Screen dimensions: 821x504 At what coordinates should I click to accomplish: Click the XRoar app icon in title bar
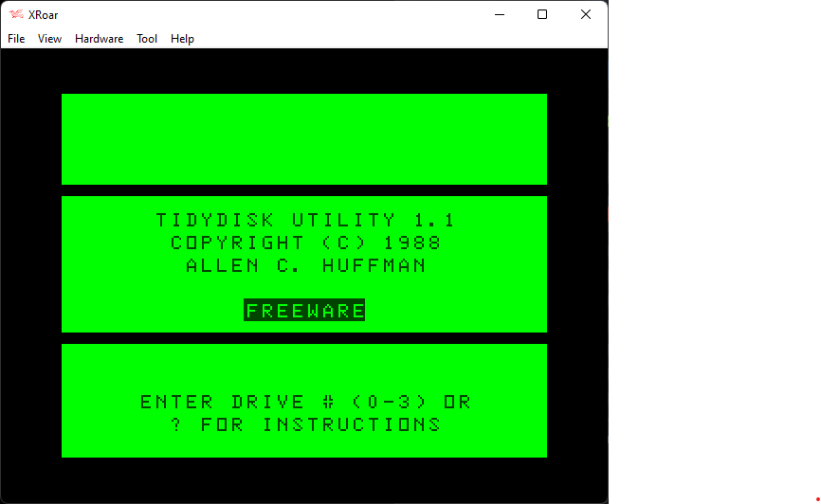pos(16,14)
